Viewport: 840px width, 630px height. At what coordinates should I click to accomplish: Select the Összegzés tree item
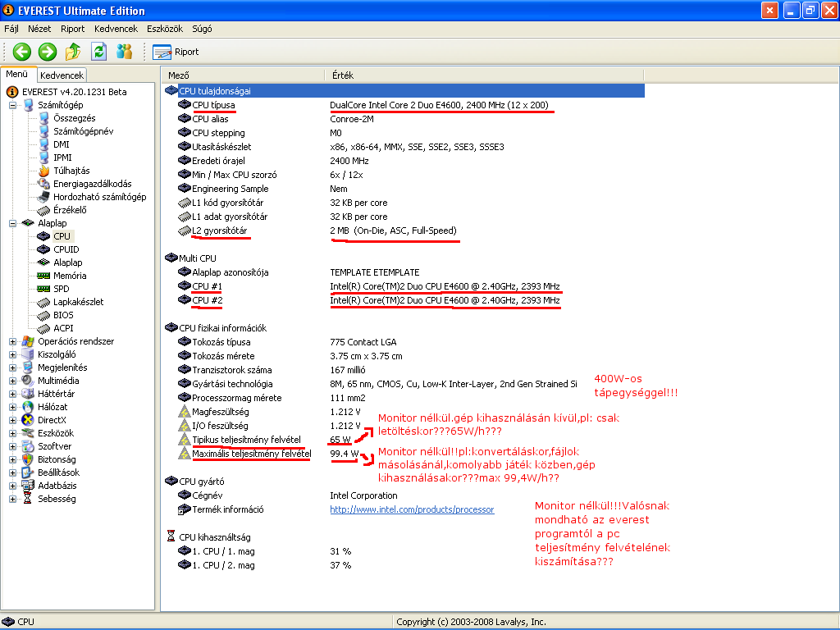74,118
